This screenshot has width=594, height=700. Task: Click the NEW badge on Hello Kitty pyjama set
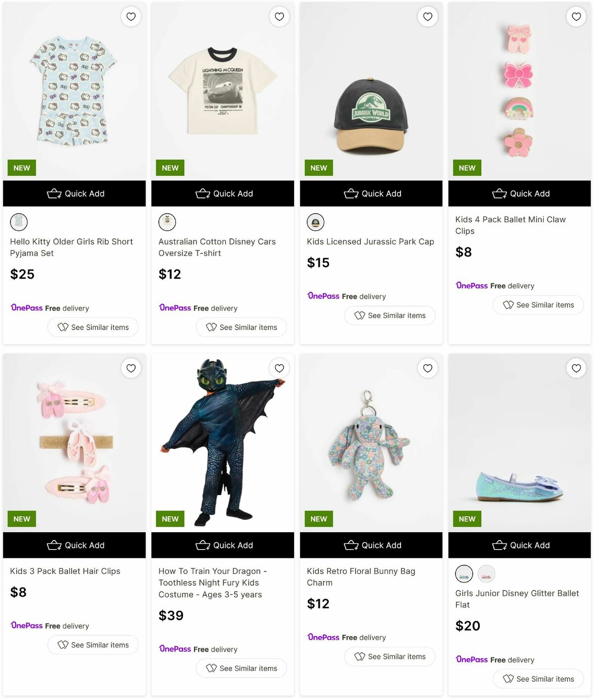pos(21,168)
